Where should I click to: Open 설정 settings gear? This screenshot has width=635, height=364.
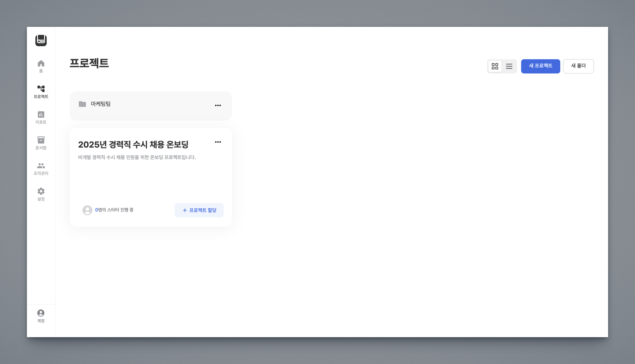tap(41, 194)
